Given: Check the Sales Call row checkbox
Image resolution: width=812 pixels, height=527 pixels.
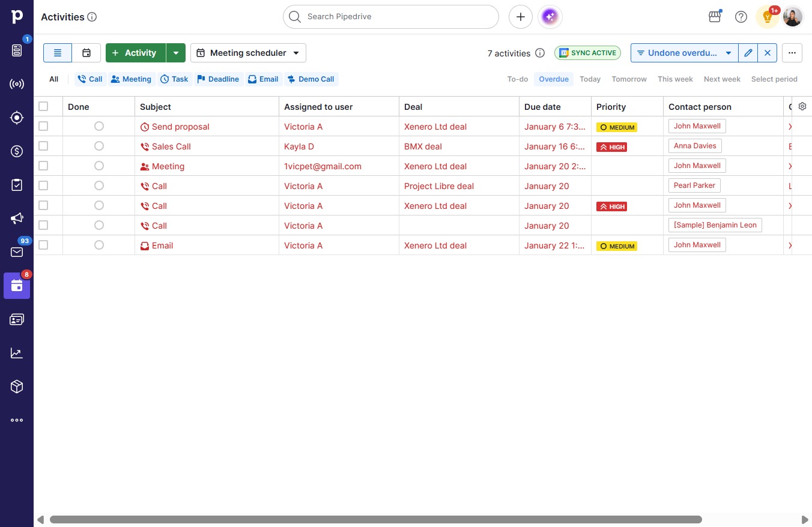Looking at the screenshot, I should (43, 146).
